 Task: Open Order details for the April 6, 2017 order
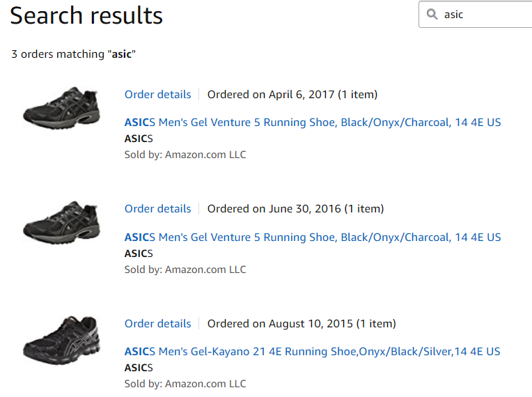point(157,94)
